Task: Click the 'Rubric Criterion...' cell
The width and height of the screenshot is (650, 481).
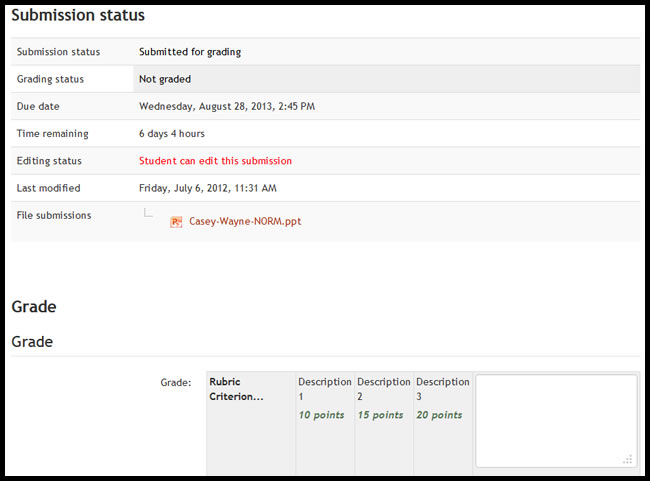Action: [251, 423]
